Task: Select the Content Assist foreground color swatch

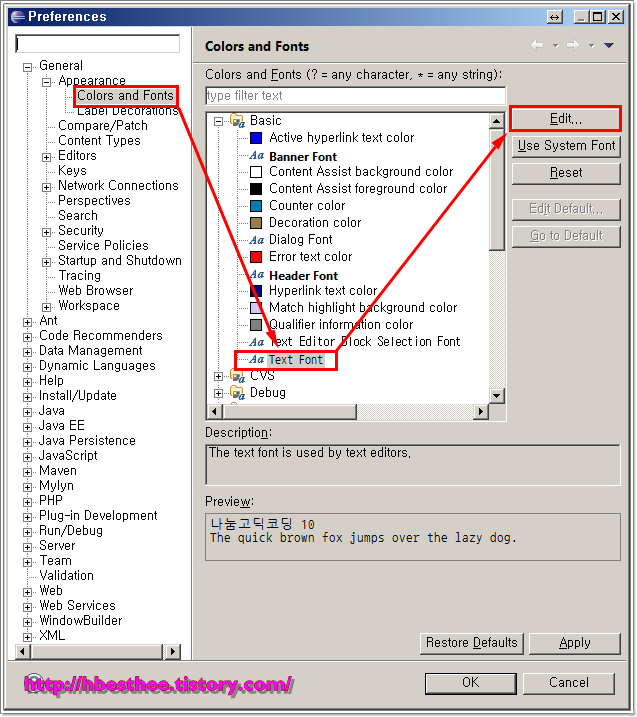Action: click(x=256, y=189)
